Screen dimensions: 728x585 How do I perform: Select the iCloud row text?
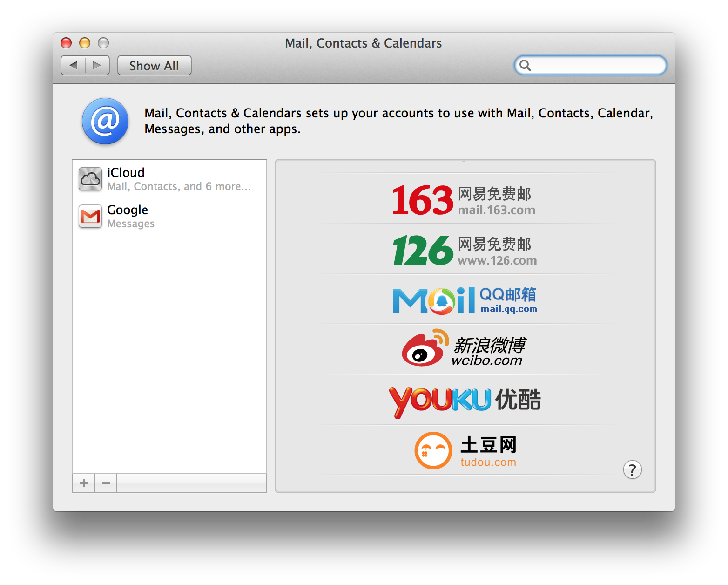point(126,173)
